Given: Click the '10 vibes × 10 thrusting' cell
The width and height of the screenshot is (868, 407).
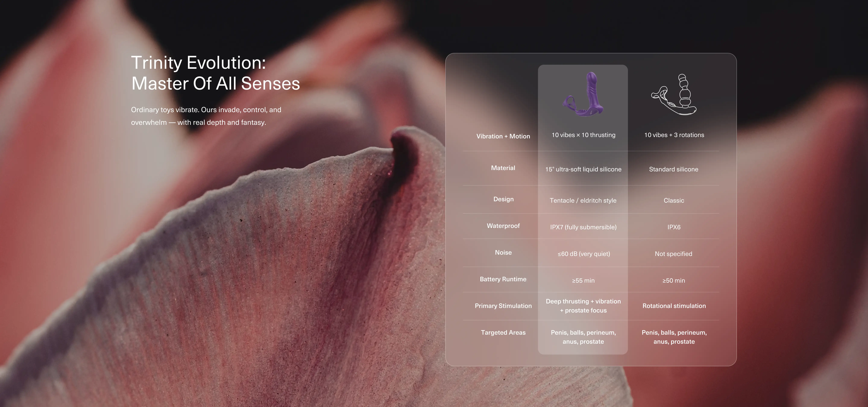Looking at the screenshot, I should point(583,135).
